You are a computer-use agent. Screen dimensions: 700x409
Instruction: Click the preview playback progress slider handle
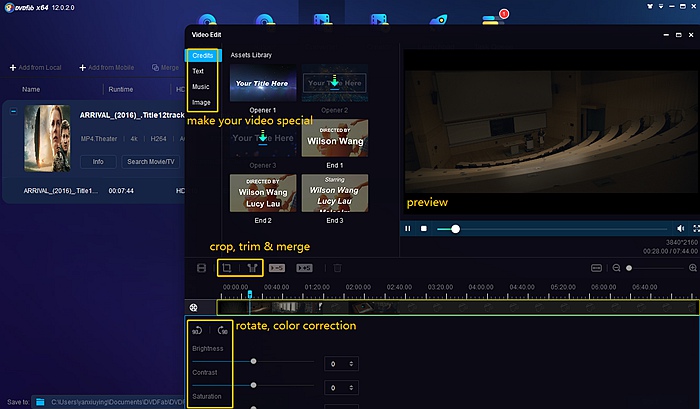(455, 229)
